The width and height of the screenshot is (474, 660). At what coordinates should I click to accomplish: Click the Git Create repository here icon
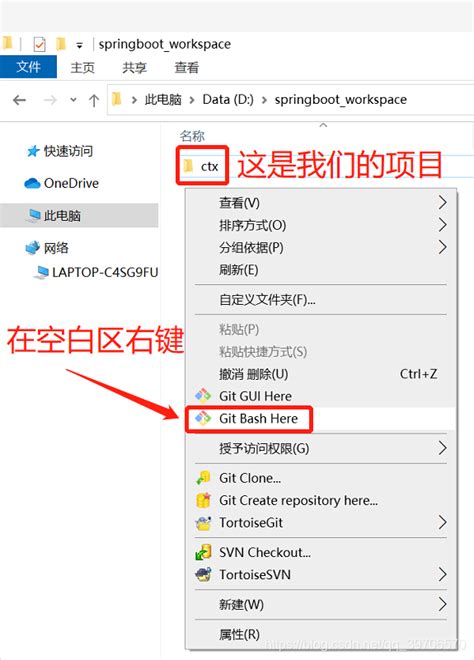pos(203,500)
